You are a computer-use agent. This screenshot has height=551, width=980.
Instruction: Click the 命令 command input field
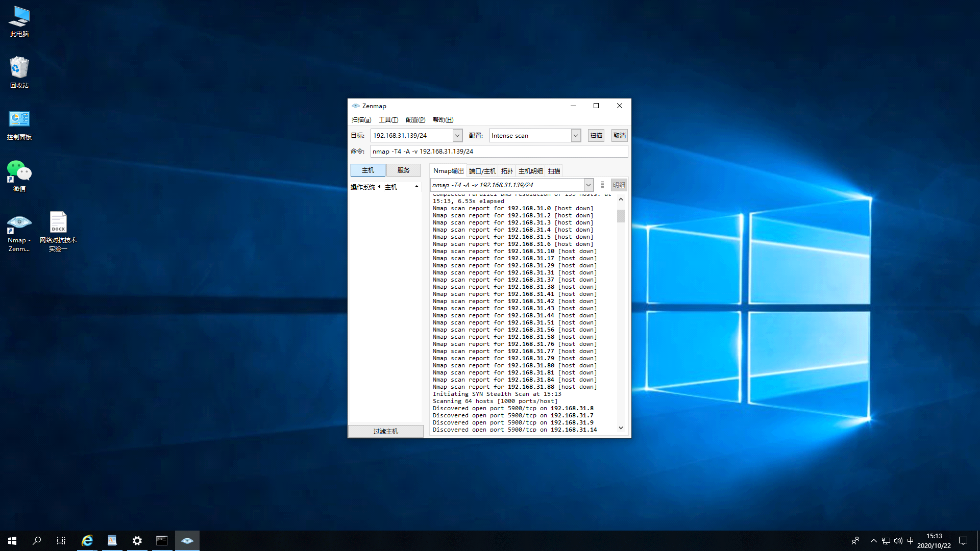tap(499, 152)
